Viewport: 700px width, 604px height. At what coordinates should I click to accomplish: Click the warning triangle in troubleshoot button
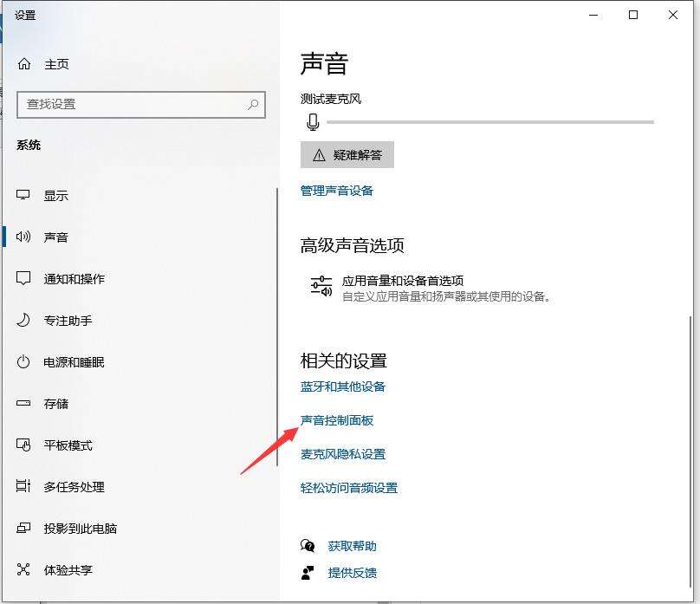click(319, 155)
